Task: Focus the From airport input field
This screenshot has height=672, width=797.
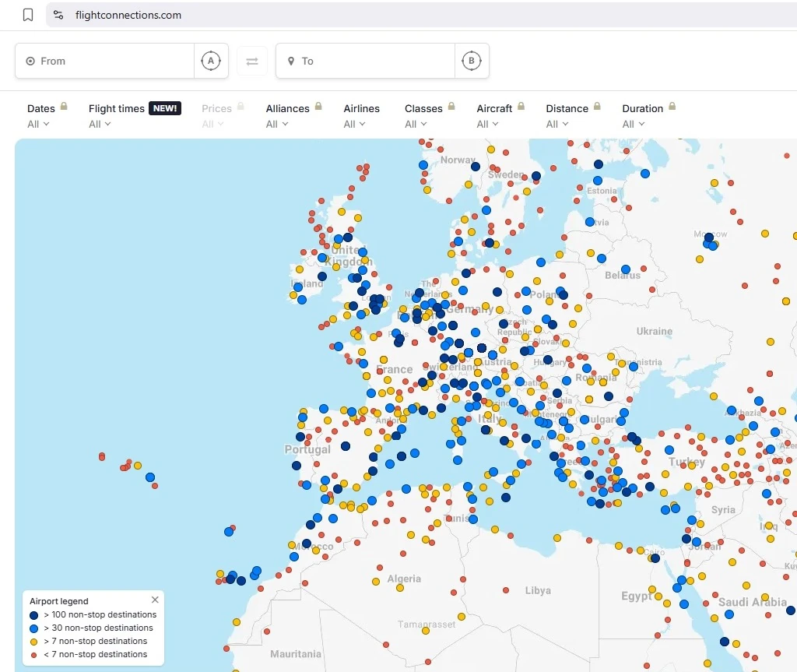Action: pos(105,61)
